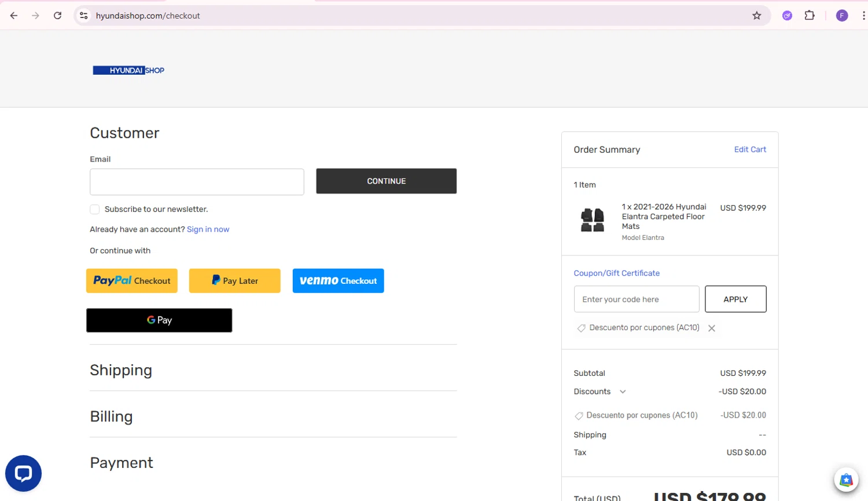Pay with PayPal Checkout button
The image size is (868, 501).
point(132,281)
